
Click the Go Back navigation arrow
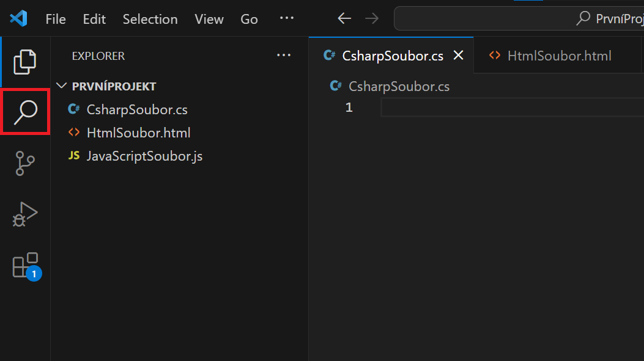tap(344, 18)
